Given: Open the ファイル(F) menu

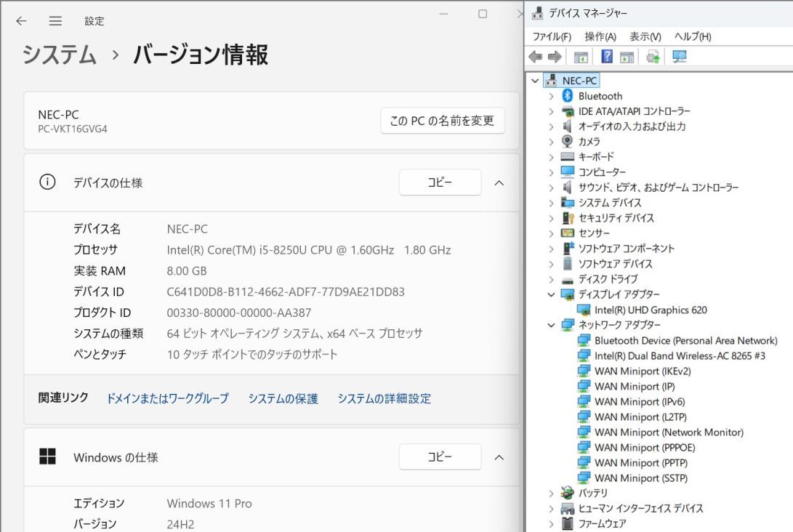Looking at the screenshot, I should 552,36.
